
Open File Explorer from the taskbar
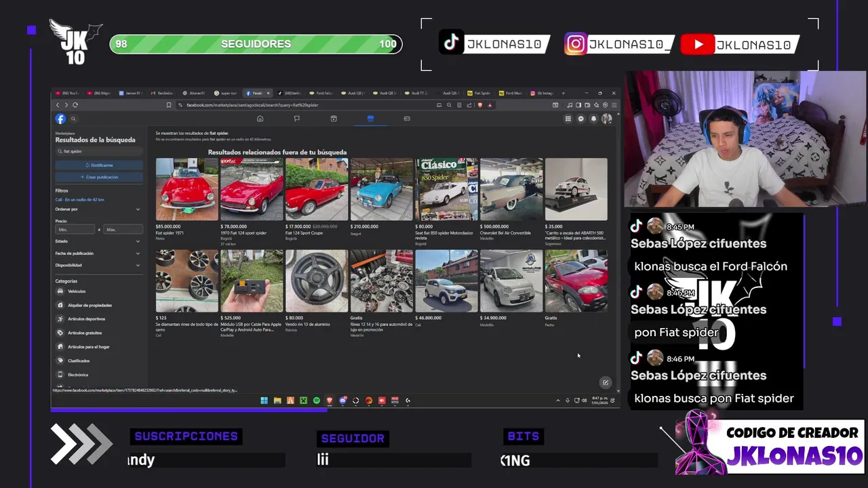(277, 401)
